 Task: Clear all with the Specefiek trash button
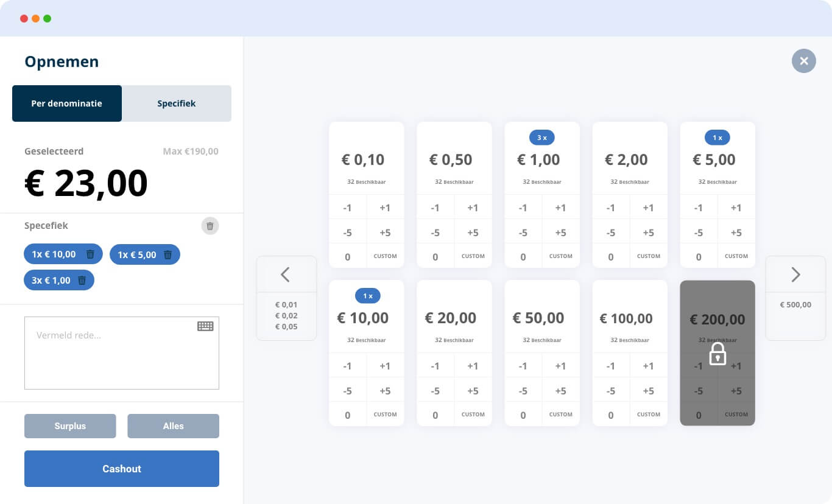coord(210,226)
